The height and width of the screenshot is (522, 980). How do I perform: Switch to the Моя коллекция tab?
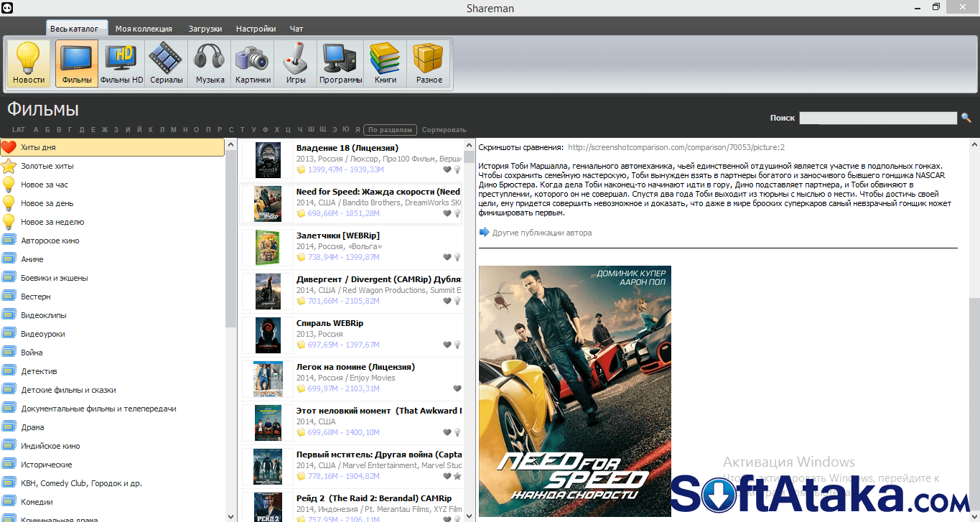click(x=144, y=29)
